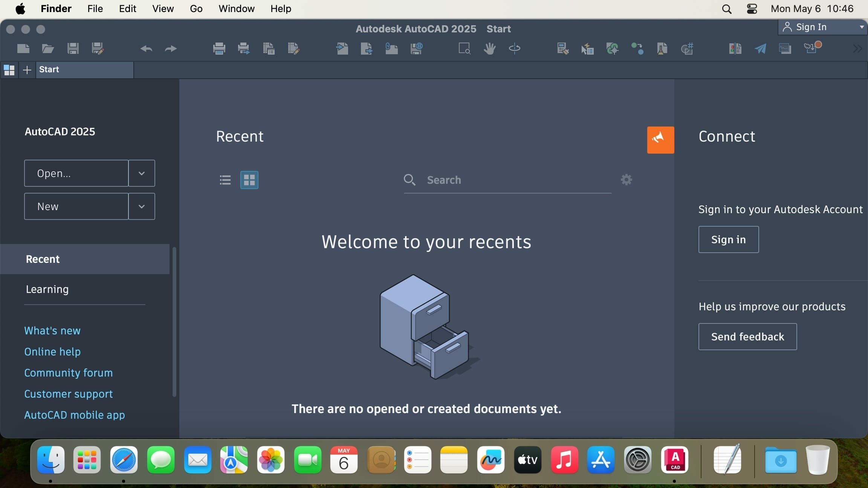
Task: Open Control Center in menu bar
Action: [752, 9]
